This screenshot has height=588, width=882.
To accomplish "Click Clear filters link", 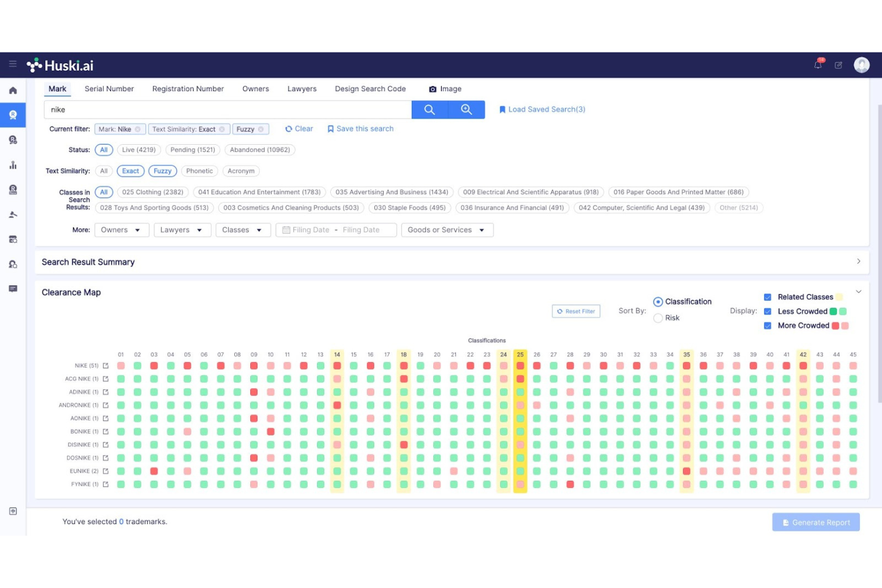I will 299,129.
